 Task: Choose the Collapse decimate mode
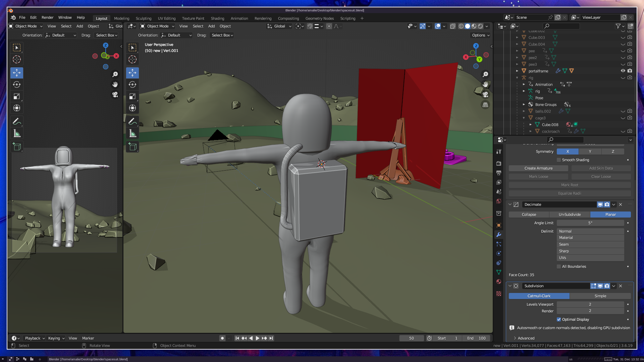pos(529,215)
